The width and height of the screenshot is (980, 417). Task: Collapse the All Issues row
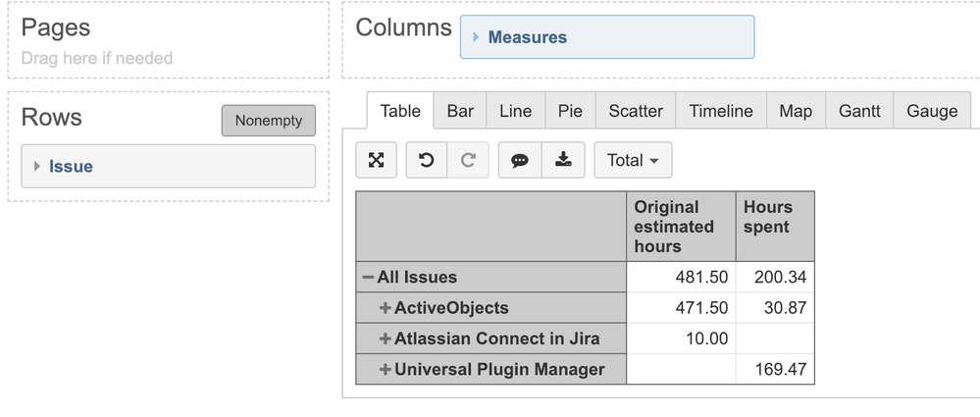(368, 277)
